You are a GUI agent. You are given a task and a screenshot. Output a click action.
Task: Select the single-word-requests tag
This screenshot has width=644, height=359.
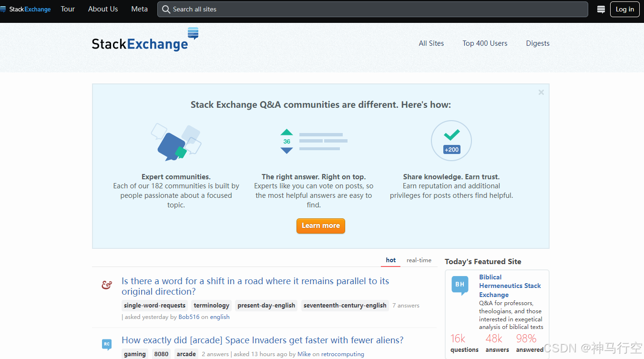click(x=155, y=306)
